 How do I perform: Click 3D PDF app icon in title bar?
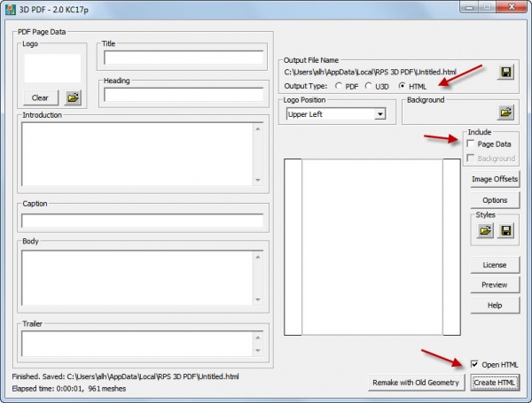click(x=11, y=9)
